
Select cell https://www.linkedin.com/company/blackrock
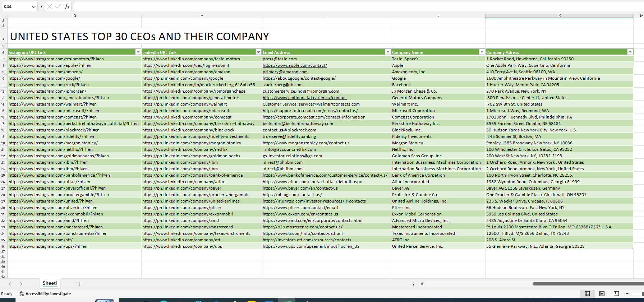(x=202, y=130)
